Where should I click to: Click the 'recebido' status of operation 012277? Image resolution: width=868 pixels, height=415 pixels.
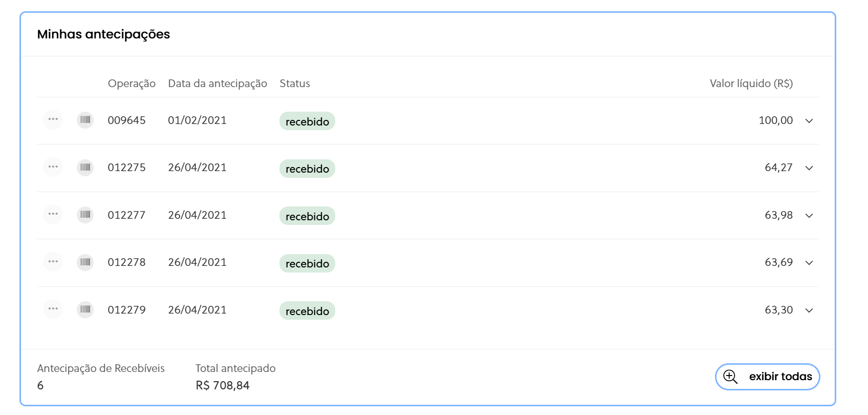pyautogui.click(x=307, y=216)
